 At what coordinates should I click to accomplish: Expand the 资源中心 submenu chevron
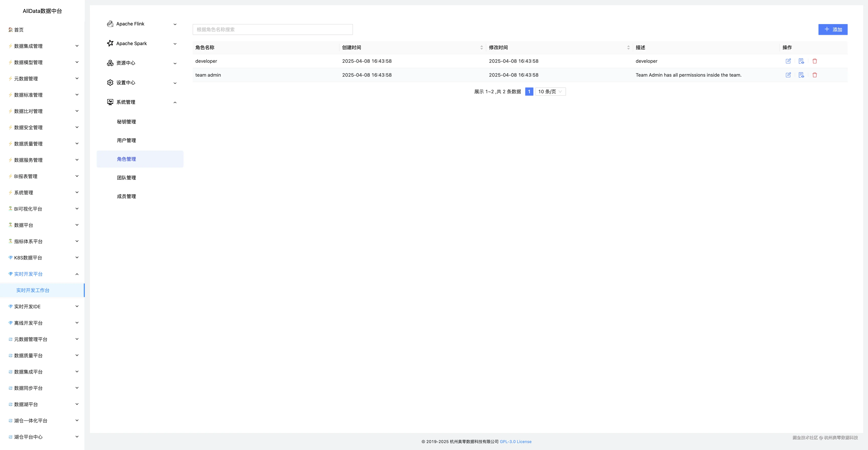[x=175, y=63]
